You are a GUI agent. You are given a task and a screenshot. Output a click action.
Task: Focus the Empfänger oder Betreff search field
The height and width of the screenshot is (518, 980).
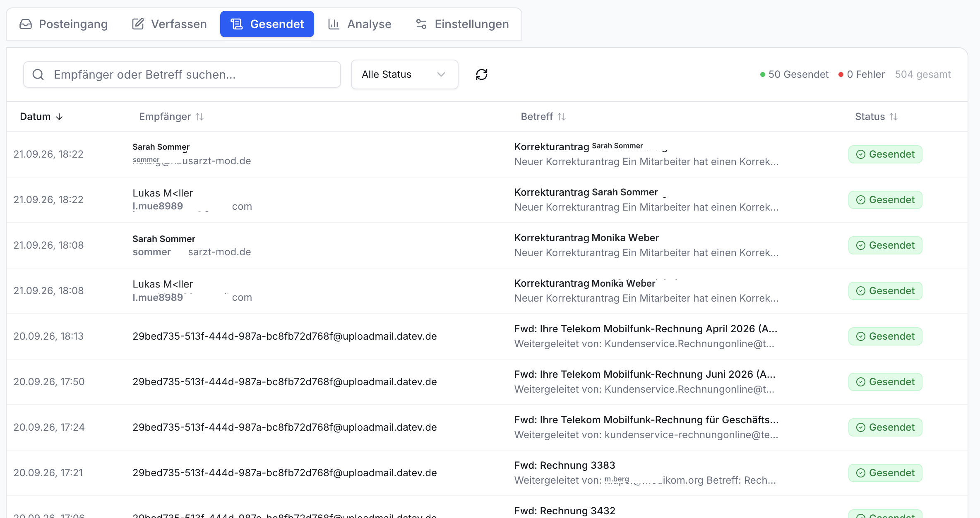tap(182, 74)
